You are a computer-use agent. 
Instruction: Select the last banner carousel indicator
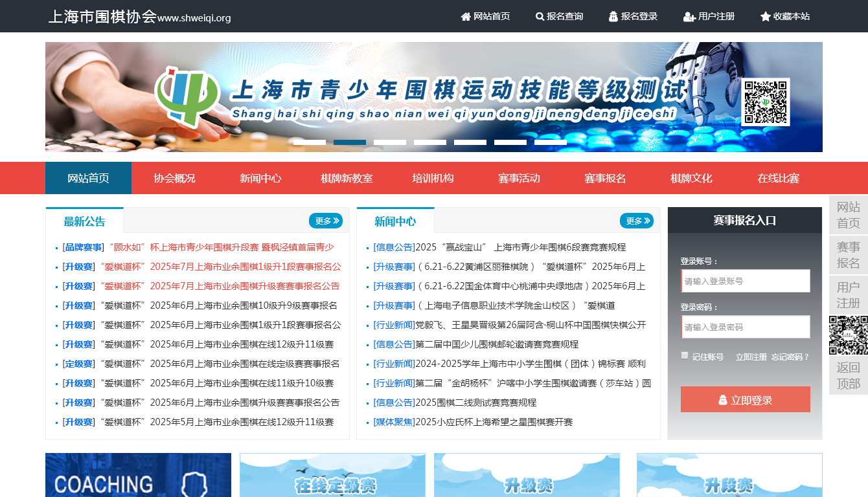tap(551, 142)
